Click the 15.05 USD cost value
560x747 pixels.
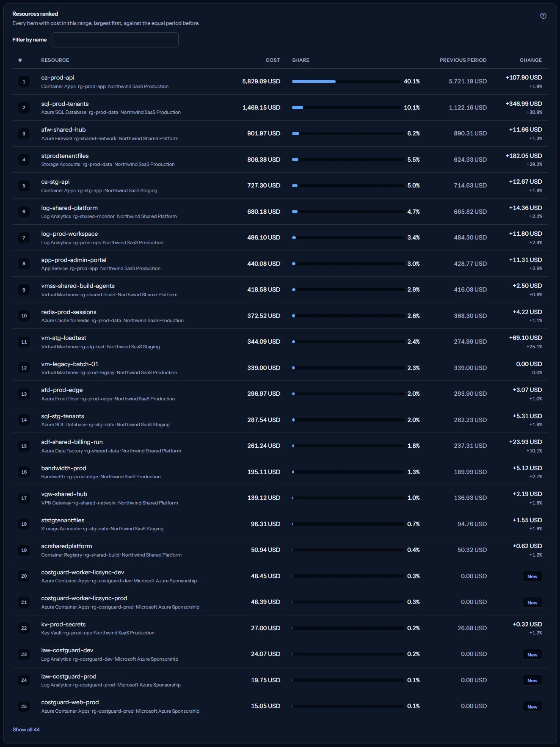pos(265,706)
